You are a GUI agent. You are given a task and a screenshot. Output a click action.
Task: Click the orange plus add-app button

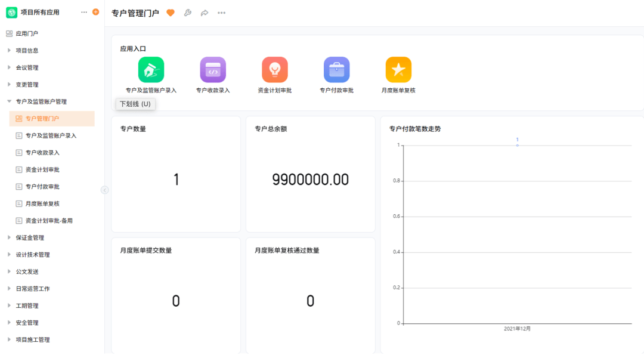pos(95,12)
